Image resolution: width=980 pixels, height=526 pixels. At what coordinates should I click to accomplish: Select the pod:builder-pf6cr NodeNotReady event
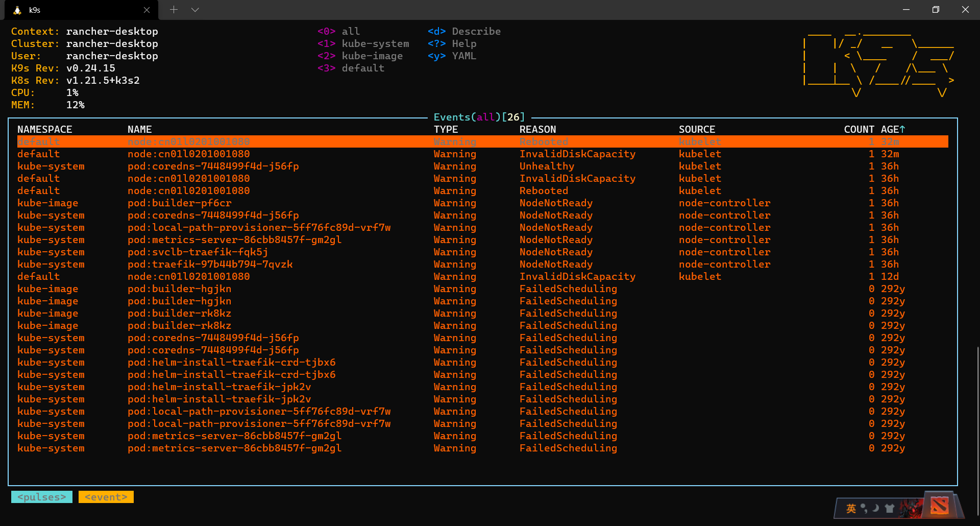483,203
